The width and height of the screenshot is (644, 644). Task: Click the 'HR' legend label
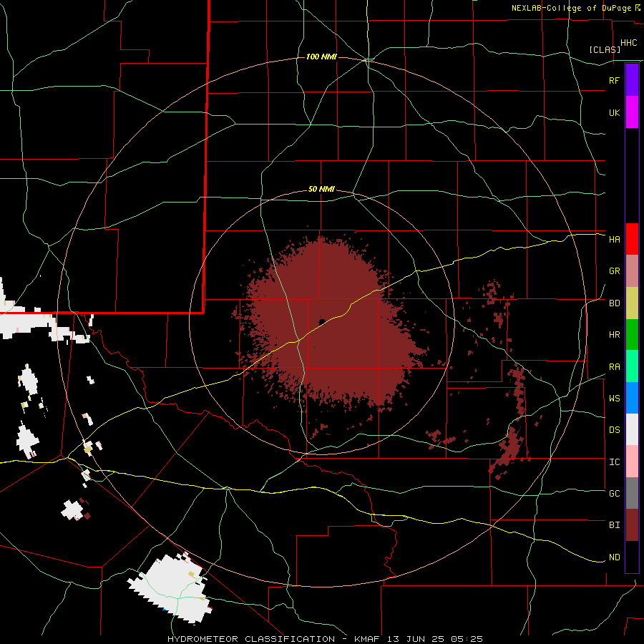tap(614, 335)
